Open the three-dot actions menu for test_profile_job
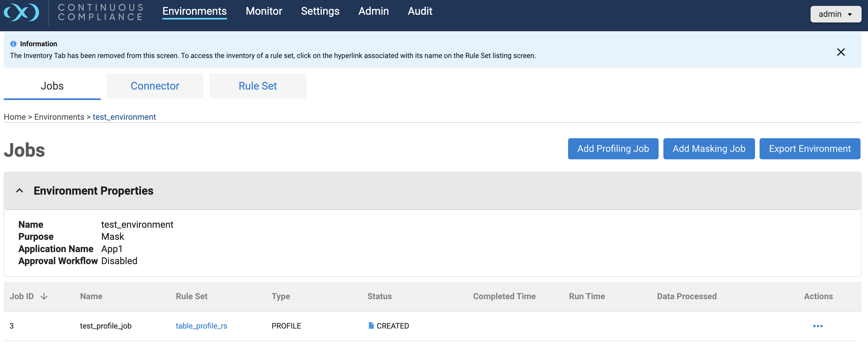Screen dimensions: 868x347 coord(818,326)
